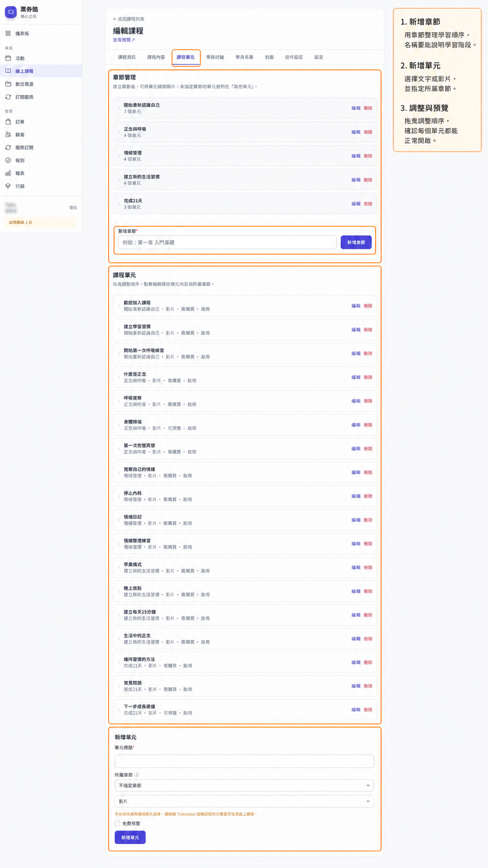Open the 不指定章節 chapter dropdown
The width and height of the screenshot is (488, 868).
pos(244,785)
